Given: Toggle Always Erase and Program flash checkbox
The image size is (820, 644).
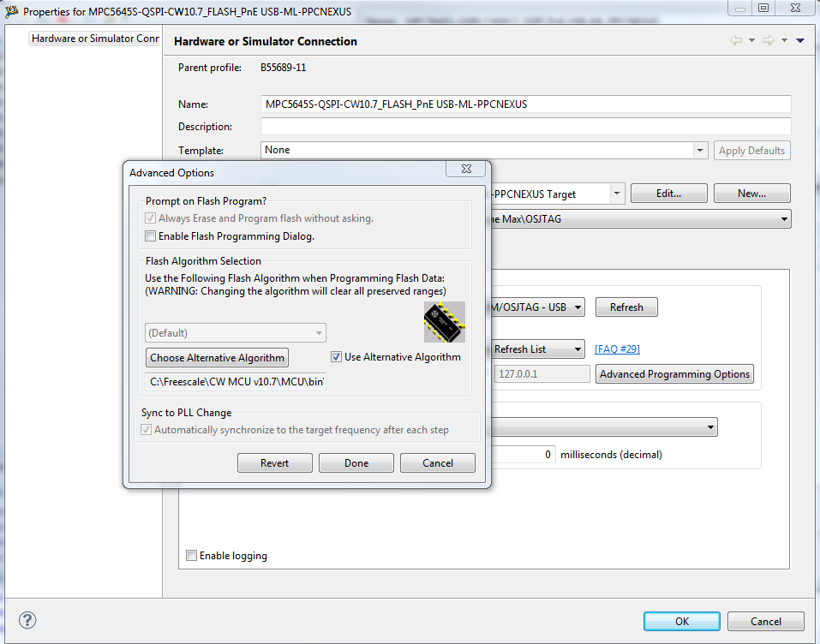Looking at the screenshot, I should pyautogui.click(x=151, y=218).
